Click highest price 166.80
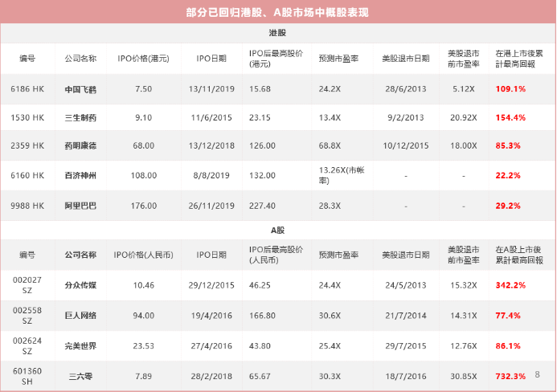557x392 pixels. click(x=262, y=316)
